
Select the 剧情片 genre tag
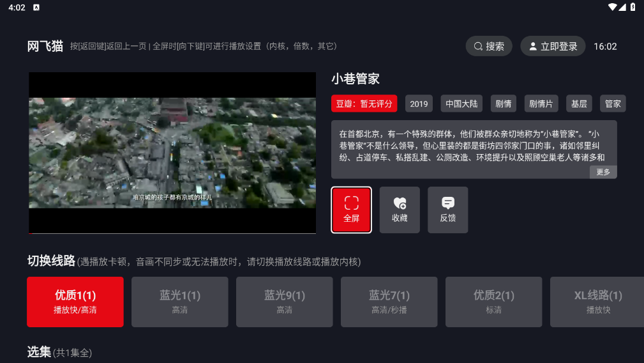[x=541, y=104]
